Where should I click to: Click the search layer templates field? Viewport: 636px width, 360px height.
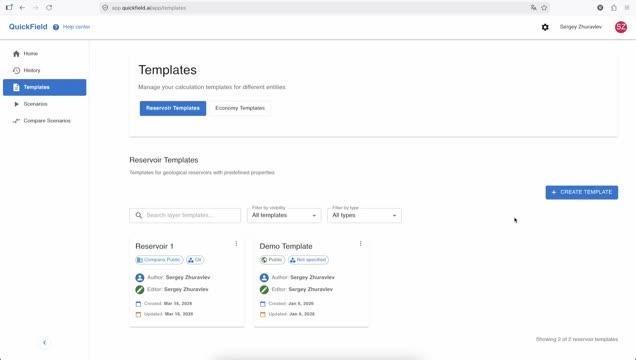pyautogui.click(x=185, y=215)
